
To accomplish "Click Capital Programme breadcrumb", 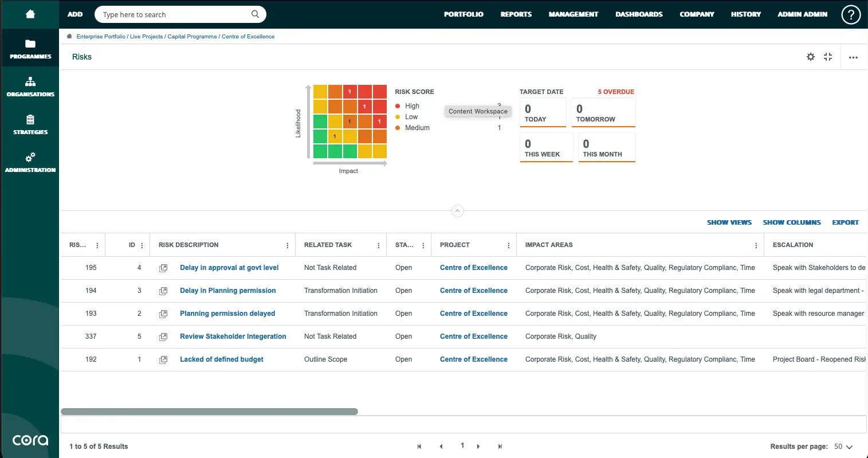I will [x=192, y=37].
